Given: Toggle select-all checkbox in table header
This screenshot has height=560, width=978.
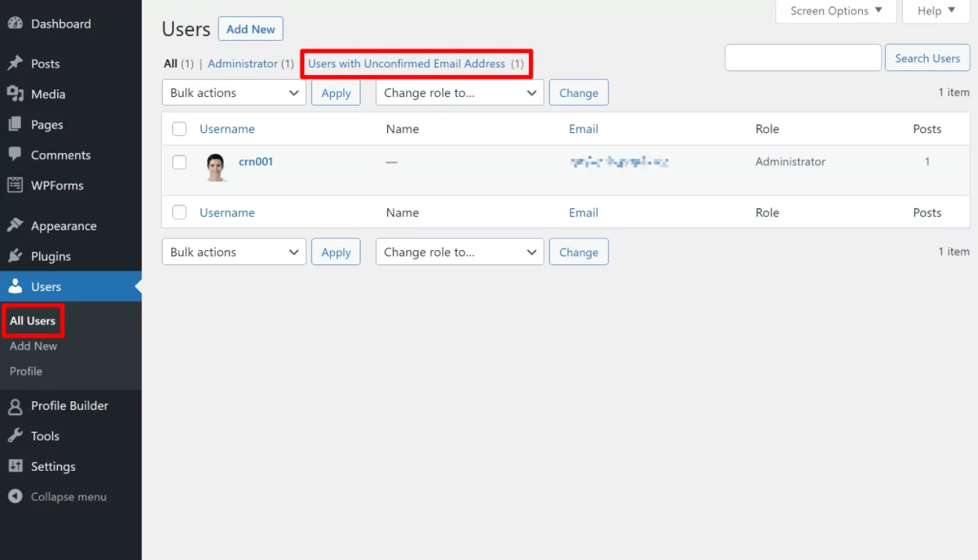Looking at the screenshot, I should [180, 129].
